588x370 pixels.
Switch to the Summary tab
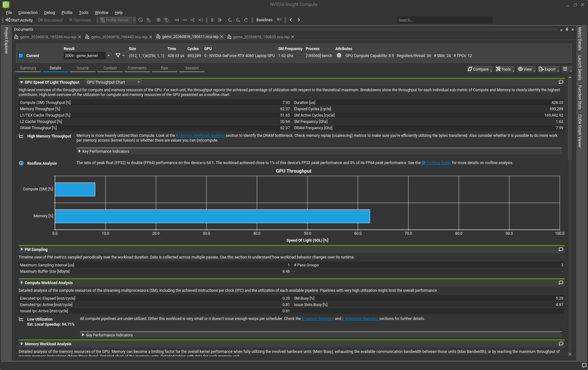pos(28,68)
